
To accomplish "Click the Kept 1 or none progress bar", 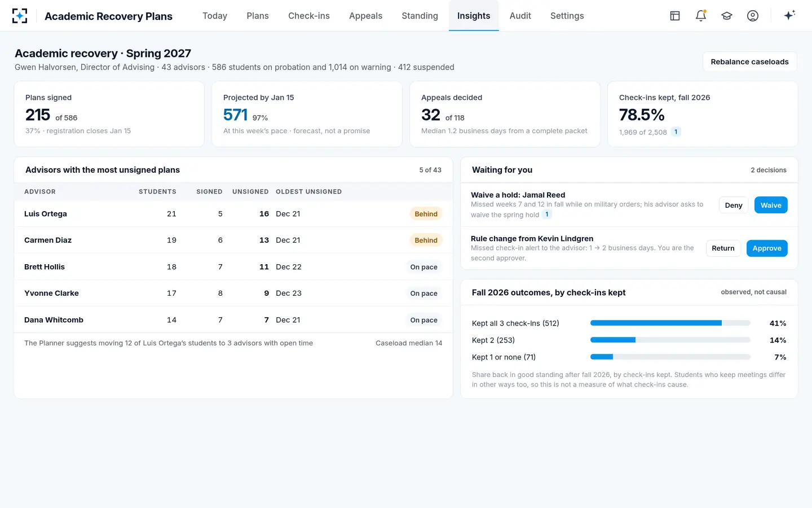I will [x=670, y=357].
